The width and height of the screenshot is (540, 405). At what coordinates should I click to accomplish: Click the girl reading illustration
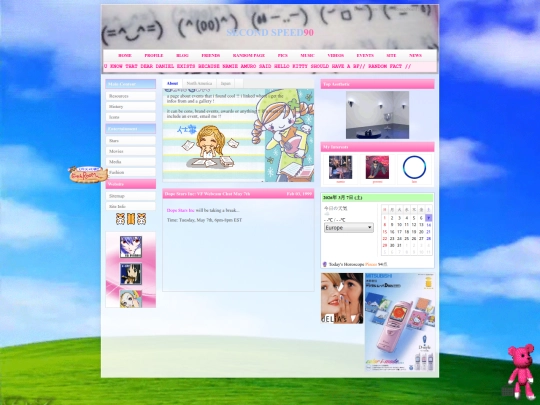coord(284,135)
